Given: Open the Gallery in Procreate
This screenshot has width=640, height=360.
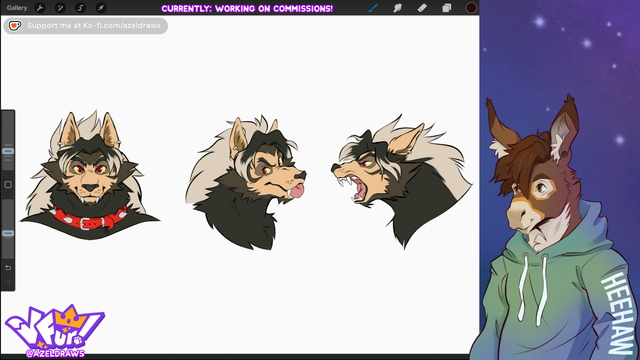Looking at the screenshot, I should [x=17, y=8].
